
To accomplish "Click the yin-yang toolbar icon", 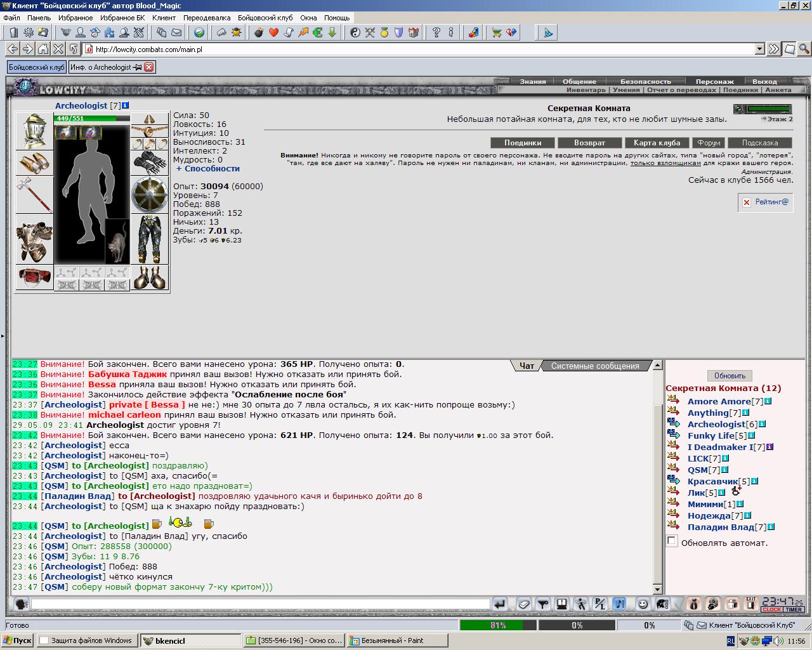I will [355, 32].
